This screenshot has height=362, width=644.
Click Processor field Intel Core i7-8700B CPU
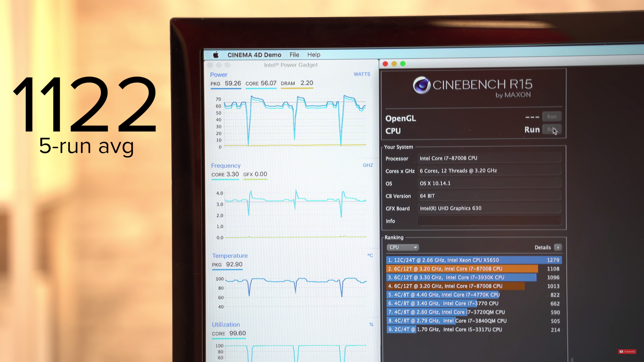[x=489, y=158]
